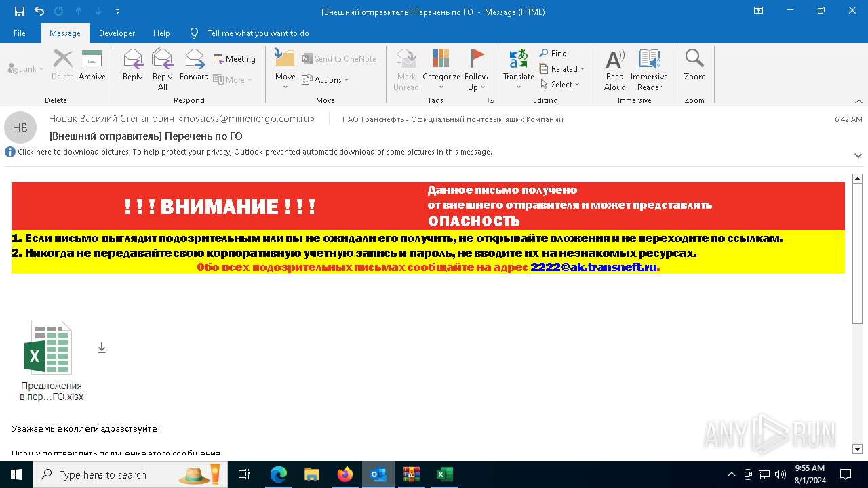Click the HB sender avatar
The width and height of the screenshot is (868, 488).
(x=20, y=127)
